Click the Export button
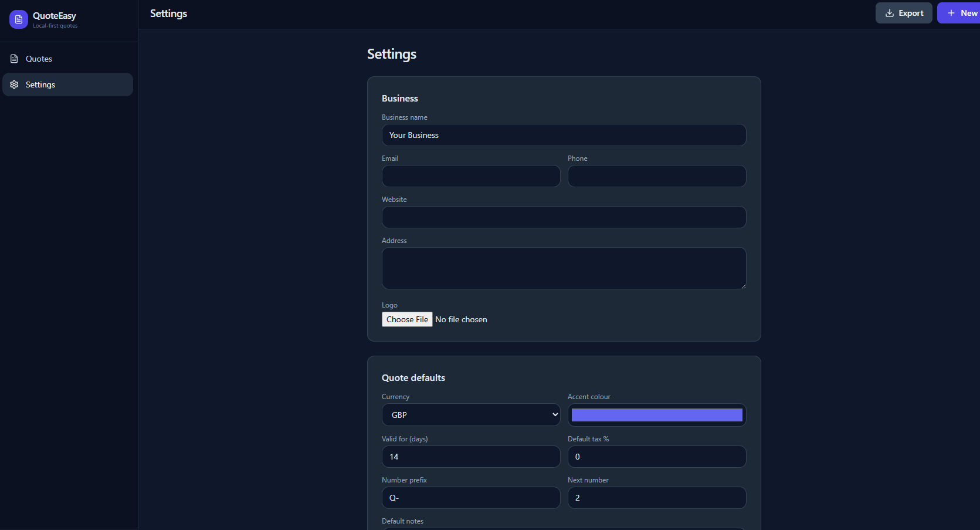Screen dimensions: 980x530 point(904,13)
